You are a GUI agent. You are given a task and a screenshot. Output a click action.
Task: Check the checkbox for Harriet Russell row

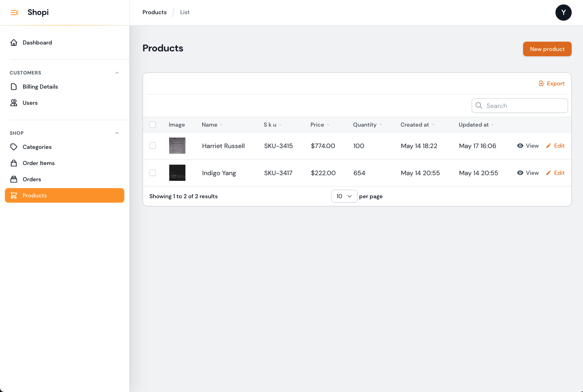click(x=153, y=146)
